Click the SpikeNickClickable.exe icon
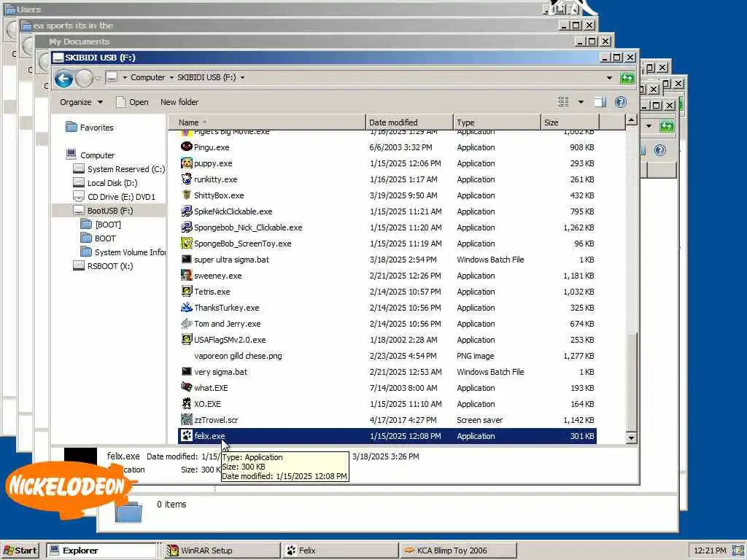747x560 pixels. tap(186, 211)
